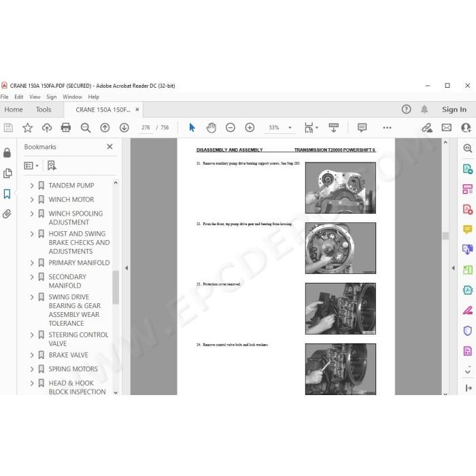Click the right pane search magnifier icon

pyautogui.click(x=468, y=148)
